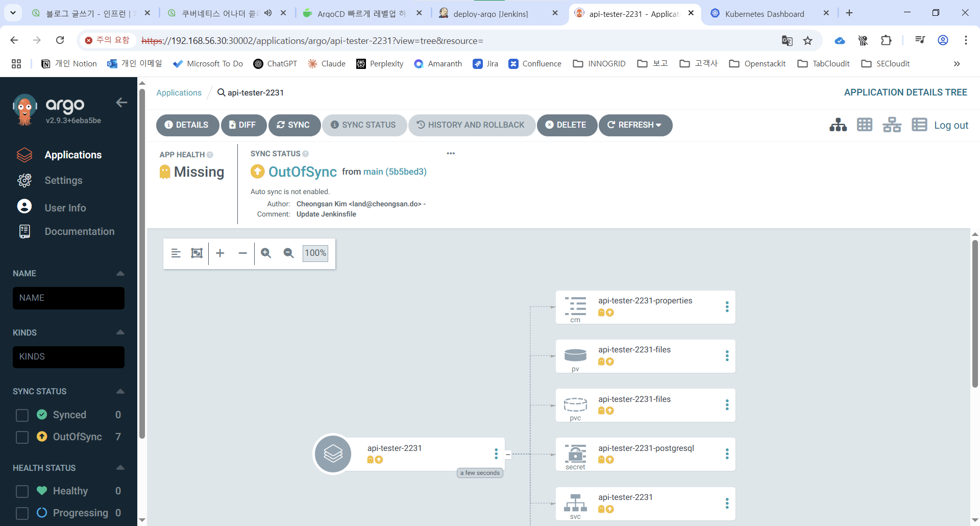Open the Google Translate page icon

tap(787, 40)
